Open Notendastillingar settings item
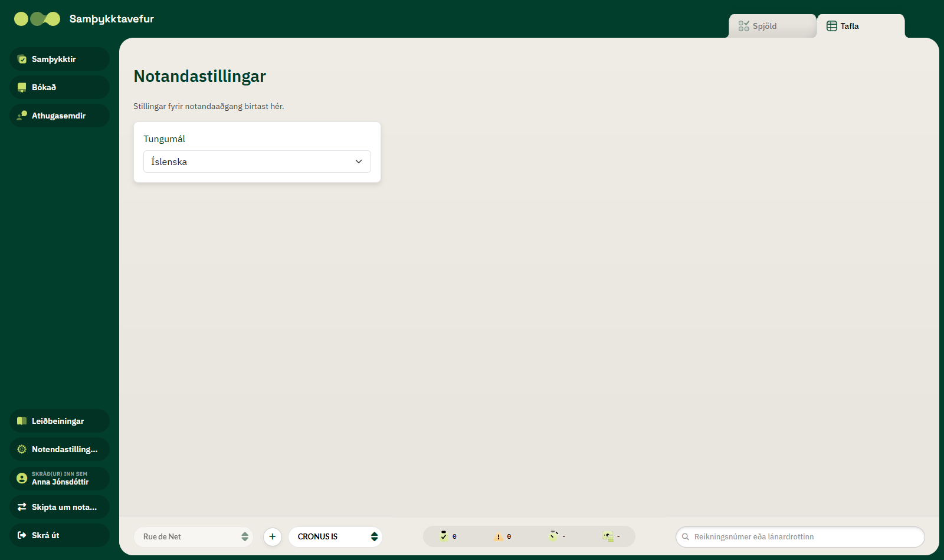This screenshot has width=944, height=560. 60,449
